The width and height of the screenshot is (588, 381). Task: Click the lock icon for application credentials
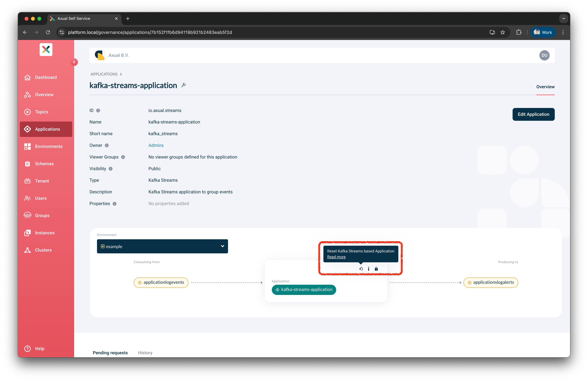(x=376, y=269)
